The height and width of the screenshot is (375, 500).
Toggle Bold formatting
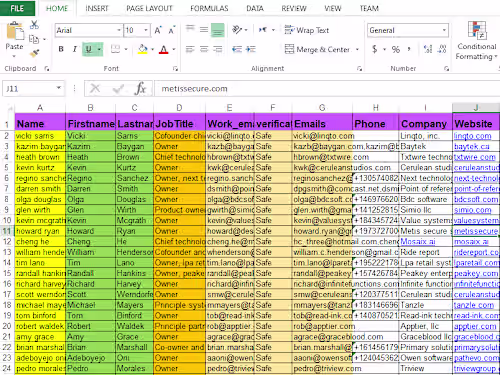(61, 49)
